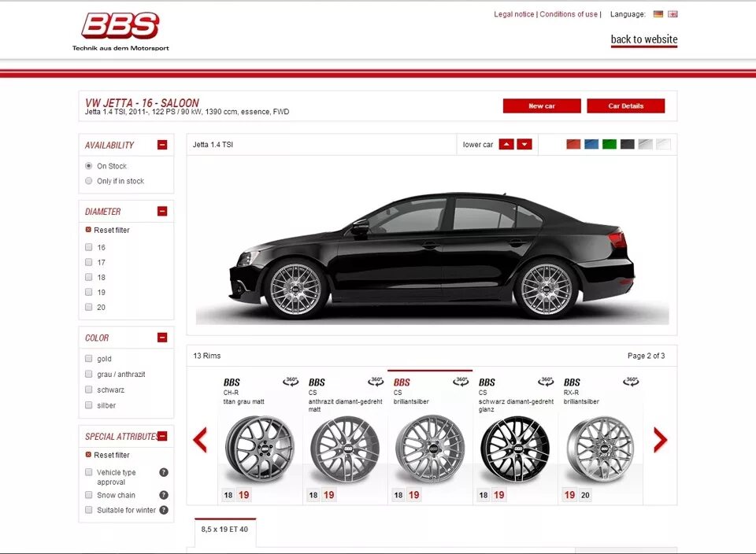Image resolution: width=756 pixels, height=554 pixels.
Task: Collapse the Availability panel
Action: coord(162,145)
